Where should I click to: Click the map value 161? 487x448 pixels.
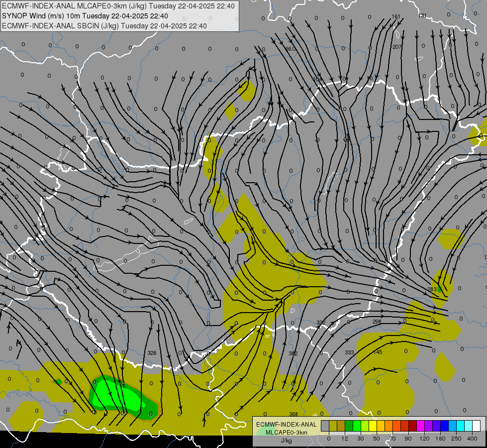[x=396, y=16]
